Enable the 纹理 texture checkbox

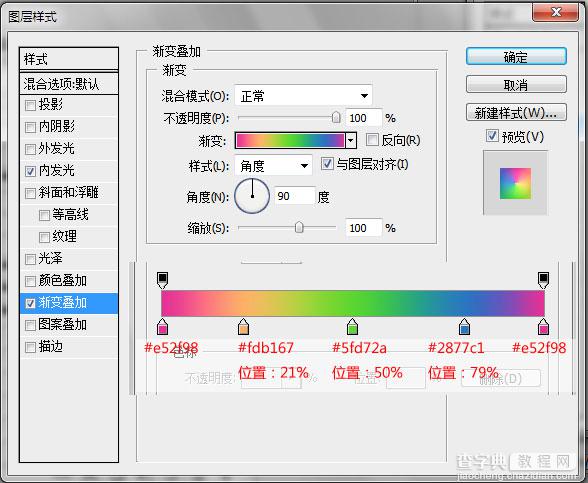tap(44, 237)
